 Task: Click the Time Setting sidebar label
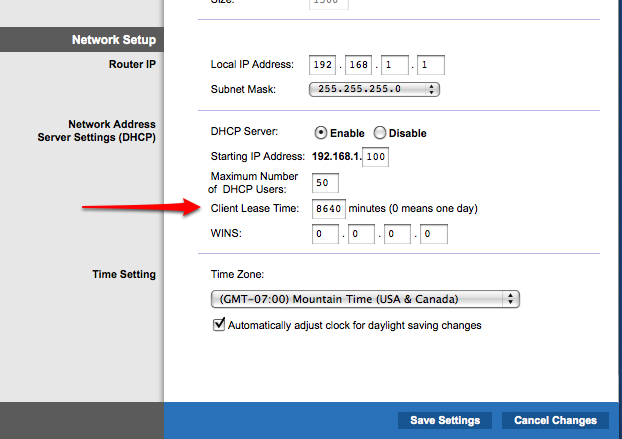point(124,274)
